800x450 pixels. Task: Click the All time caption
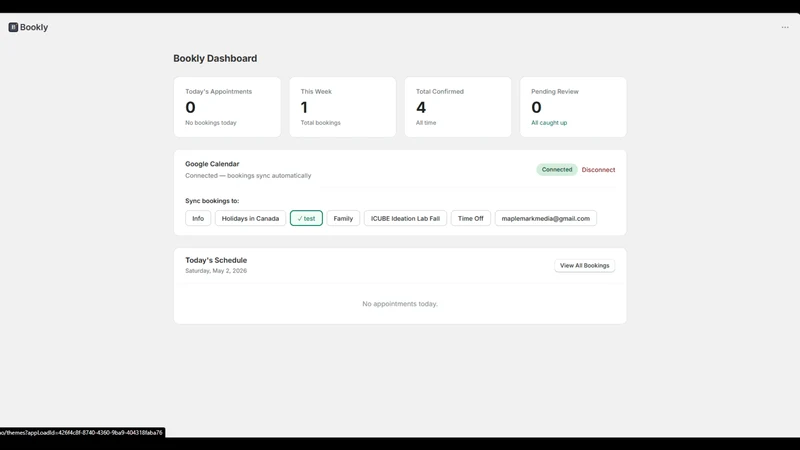point(426,123)
